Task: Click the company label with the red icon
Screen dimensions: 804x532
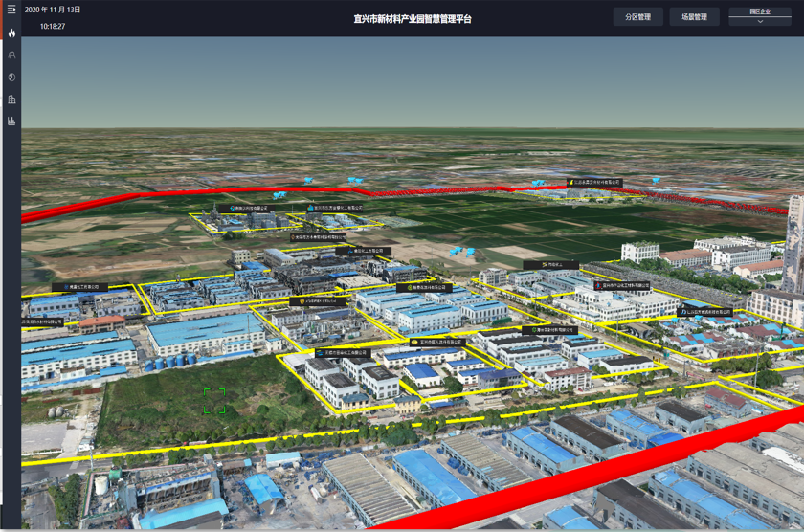Action: tap(622, 285)
